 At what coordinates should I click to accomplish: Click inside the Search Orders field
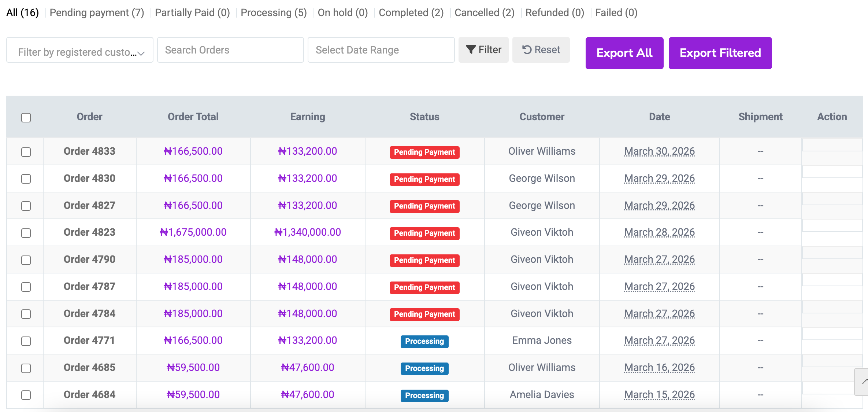[230, 49]
